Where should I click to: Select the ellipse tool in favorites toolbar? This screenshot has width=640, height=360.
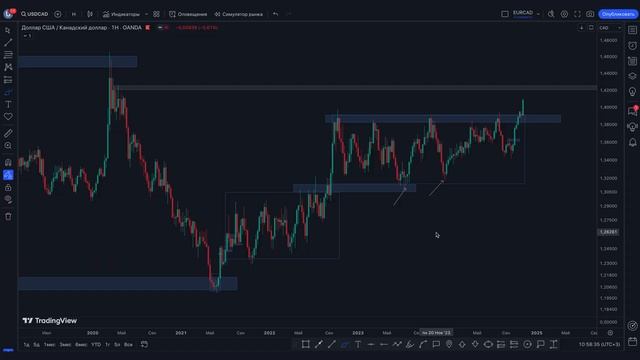488,344
